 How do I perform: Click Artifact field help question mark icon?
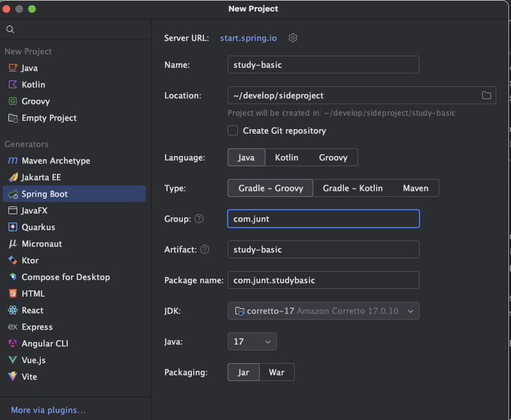(204, 249)
